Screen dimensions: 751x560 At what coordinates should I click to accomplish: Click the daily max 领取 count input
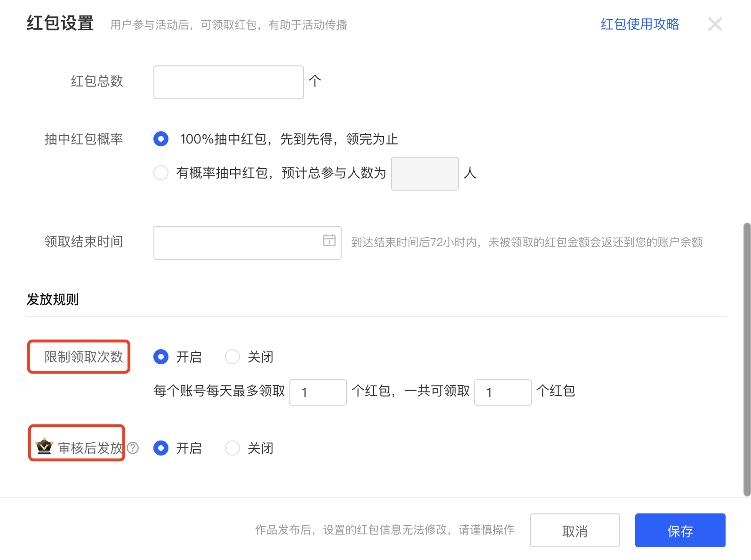pos(318,392)
